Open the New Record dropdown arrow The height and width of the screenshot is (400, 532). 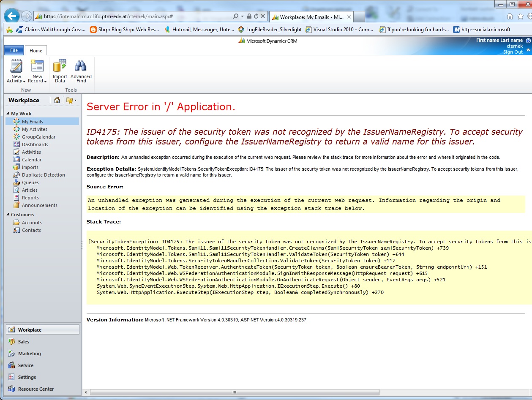click(45, 82)
